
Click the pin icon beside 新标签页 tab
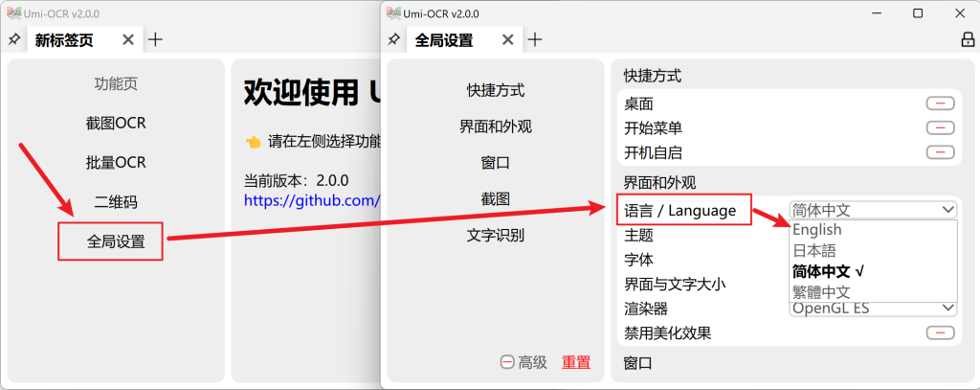point(13,40)
